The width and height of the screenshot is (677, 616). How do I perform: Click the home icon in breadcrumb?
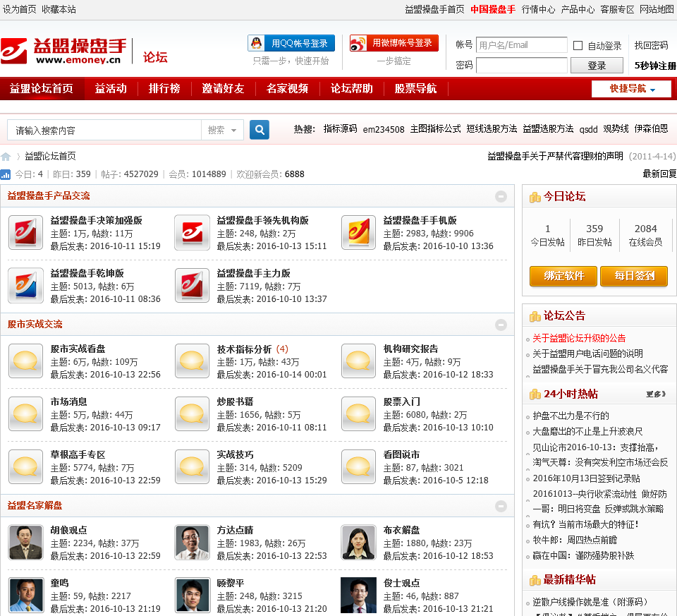point(6,157)
